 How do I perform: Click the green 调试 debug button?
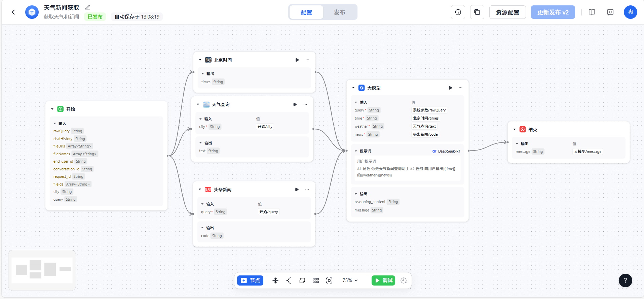[x=383, y=280]
